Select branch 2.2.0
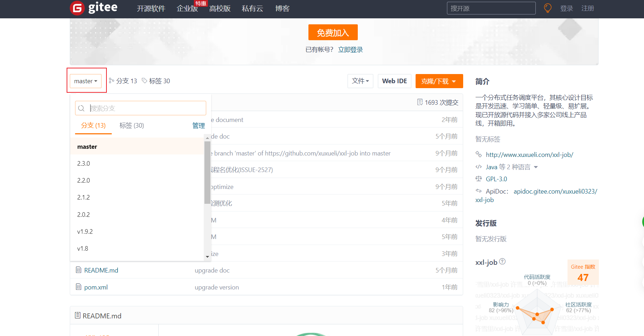The width and height of the screenshot is (644, 336). 137,181
